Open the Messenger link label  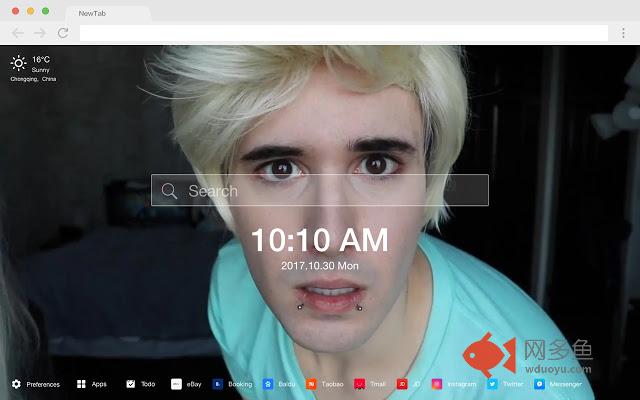(565, 384)
